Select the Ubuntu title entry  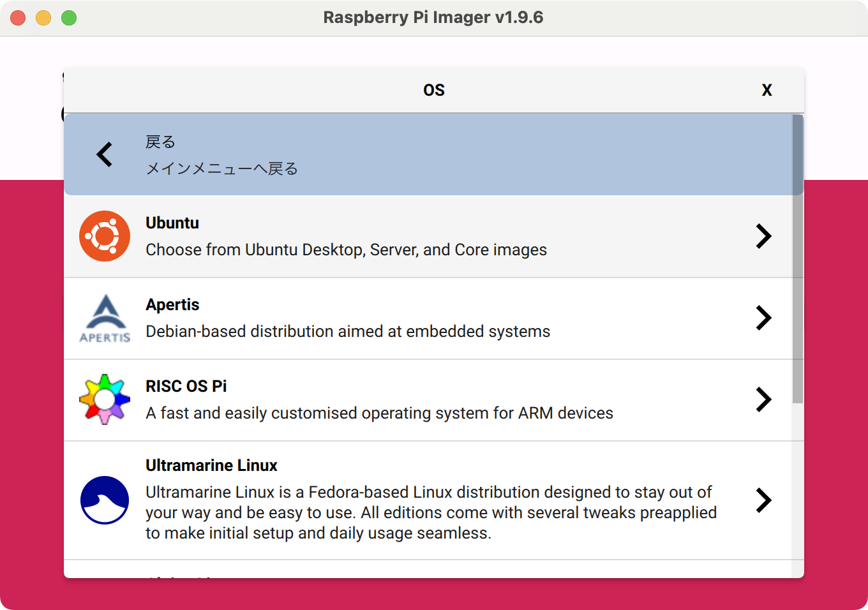click(172, 223)
